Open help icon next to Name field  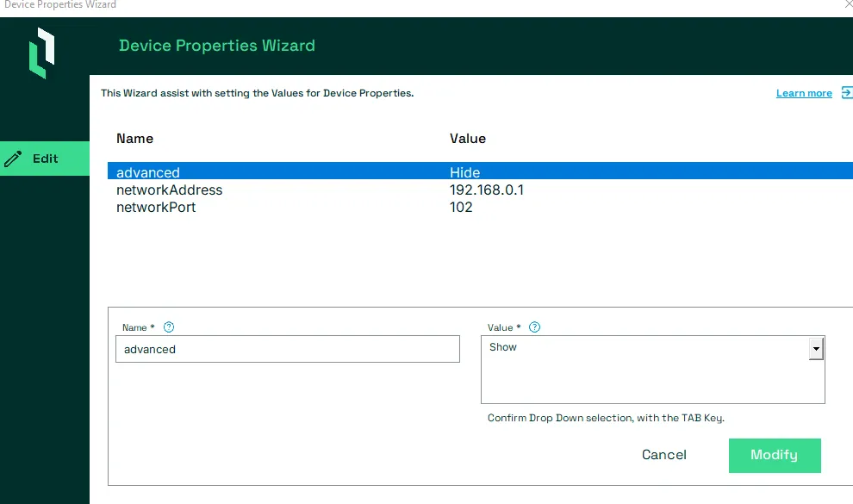point(169,327)
